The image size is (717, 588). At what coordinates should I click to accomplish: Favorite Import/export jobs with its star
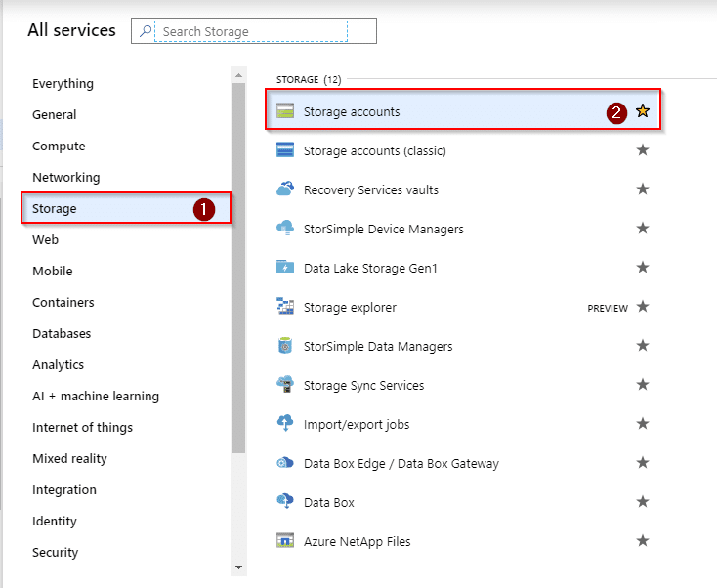[x=643, y=423]
